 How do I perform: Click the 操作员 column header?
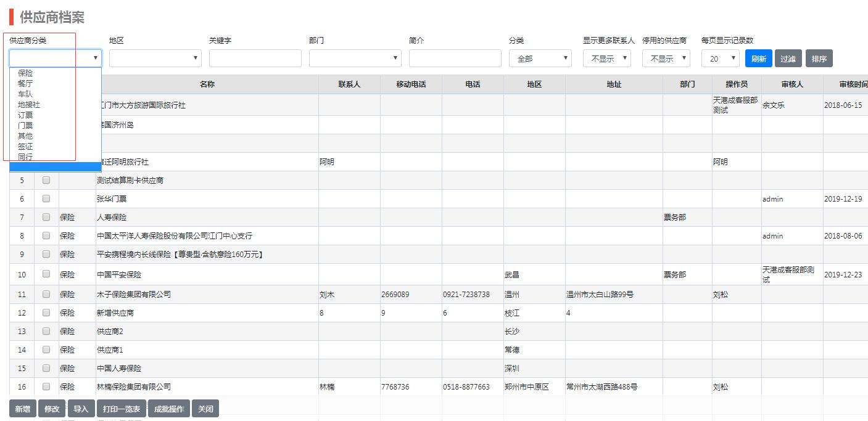pyautogui.click(x=737, y=84)
